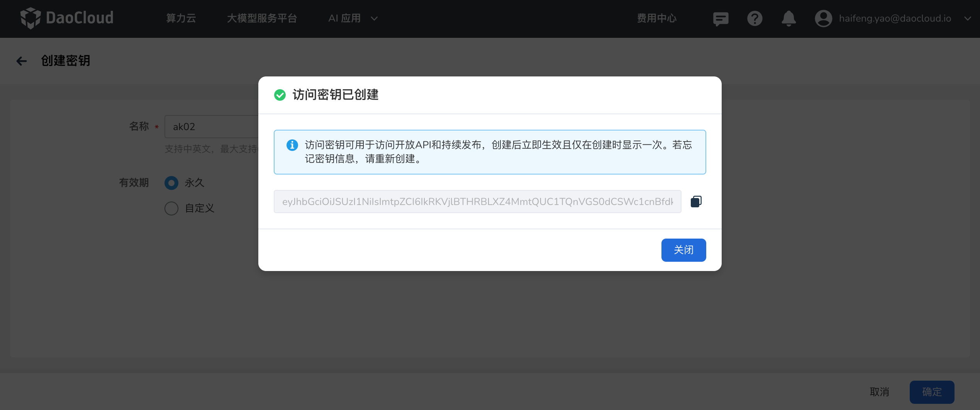Open the help question mark icon
The height and width of the screenshot is (410, 980).
click(754, 19)
